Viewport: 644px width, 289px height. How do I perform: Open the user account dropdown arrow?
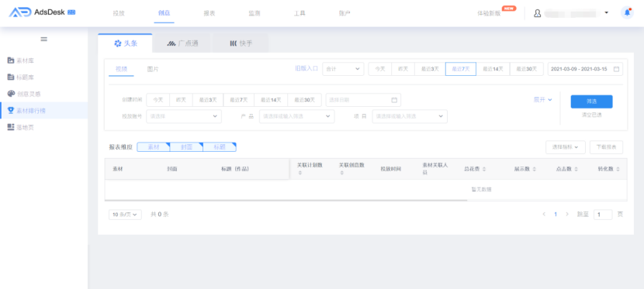pyautogui.click(x=606, y=13)
